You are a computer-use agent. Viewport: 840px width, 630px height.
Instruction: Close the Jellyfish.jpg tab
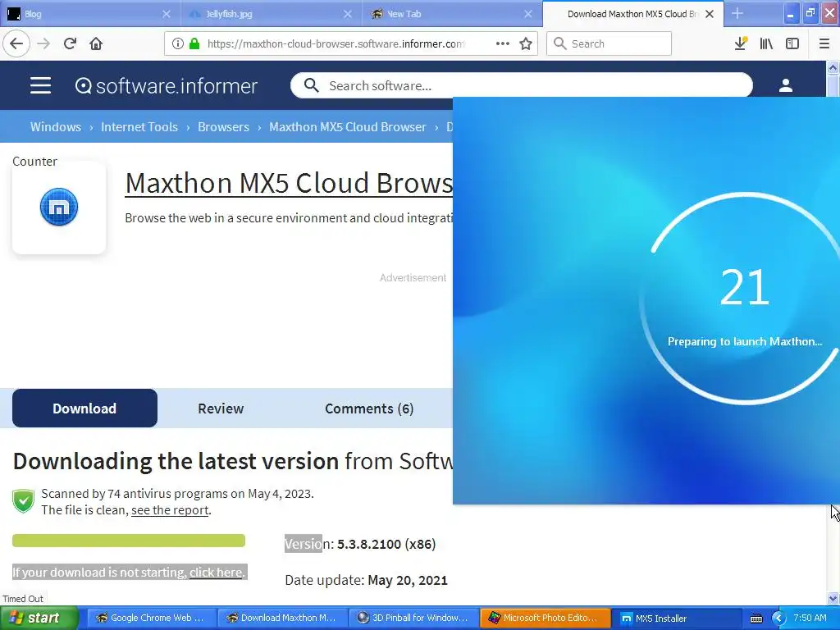tap(348, 14)
